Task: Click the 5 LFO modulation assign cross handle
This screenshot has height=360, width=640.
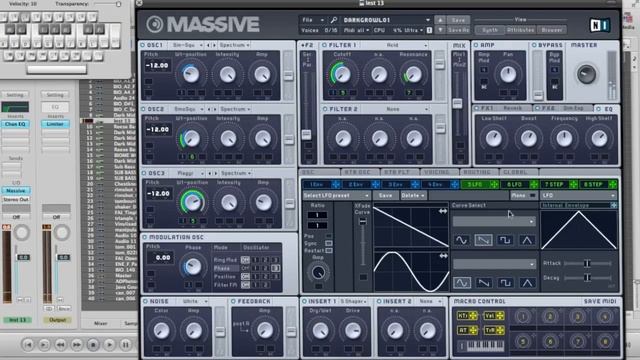Action: 494,184
